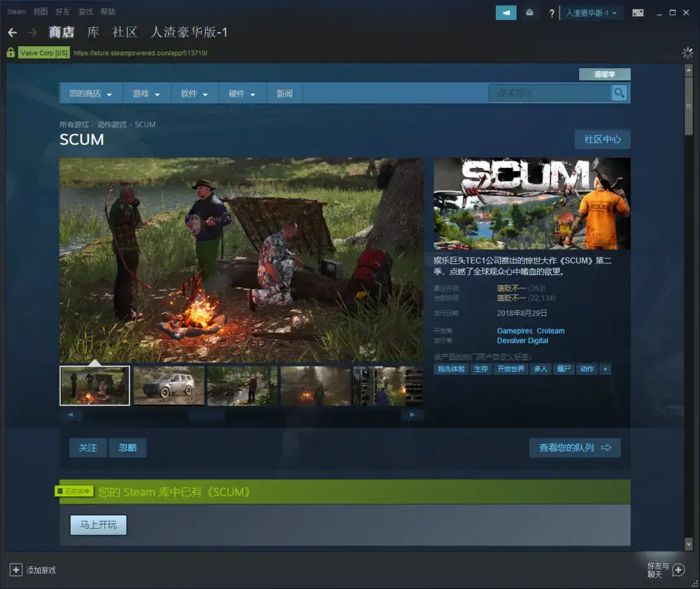Expand the 游戏 store dropdown

click(146, 93)
